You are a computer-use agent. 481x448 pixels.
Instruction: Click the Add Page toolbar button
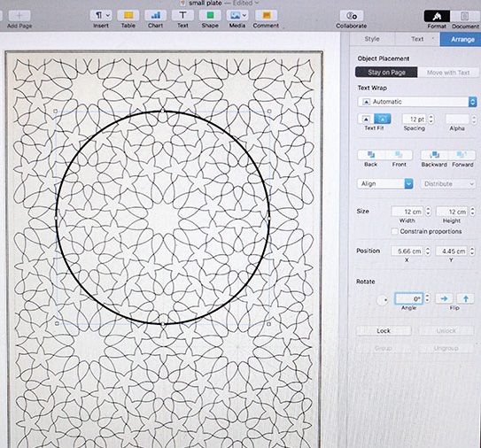tap(19, 16)
